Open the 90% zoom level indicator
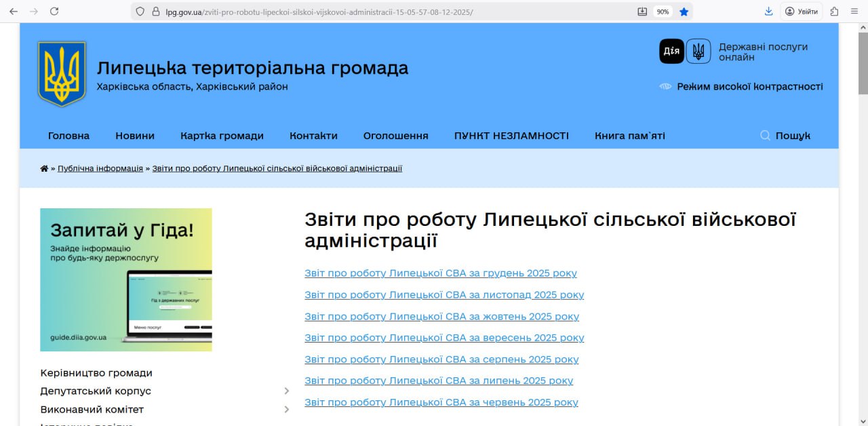This screenshot has height=426, width=868. [x=663, y=12]
